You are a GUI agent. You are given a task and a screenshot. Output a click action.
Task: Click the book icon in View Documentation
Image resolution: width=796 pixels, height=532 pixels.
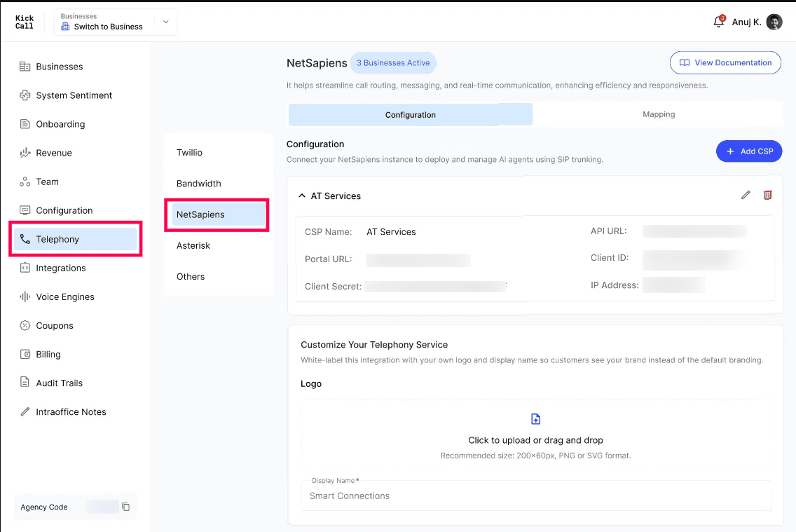point(685,62)
